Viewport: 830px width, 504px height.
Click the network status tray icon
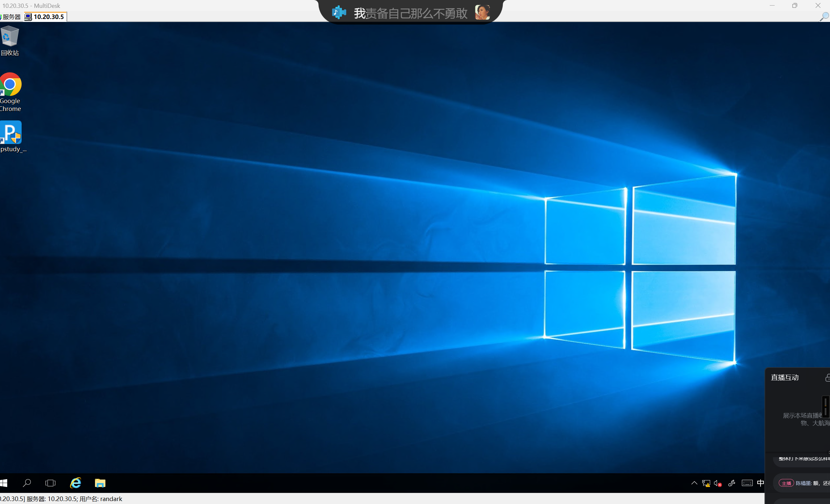click(706, 483)
